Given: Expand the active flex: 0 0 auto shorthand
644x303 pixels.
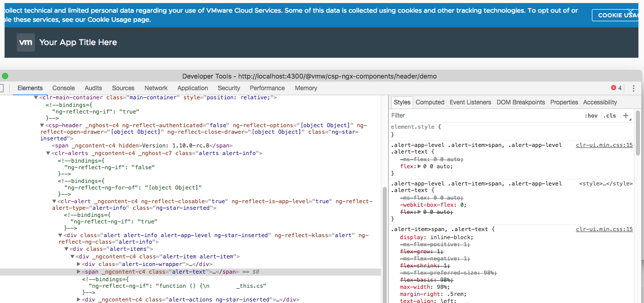Looking at the screenshot, I should pos(419,166).
